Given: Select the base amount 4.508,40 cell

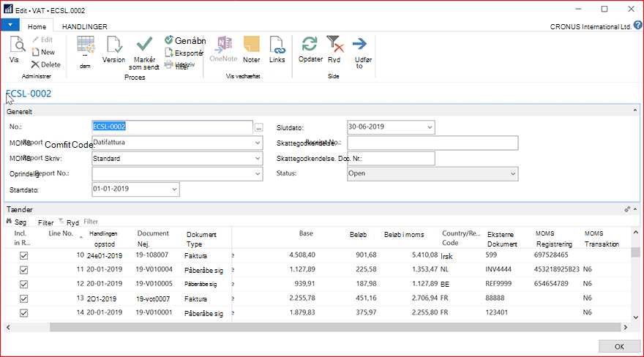Looking at the screenshot, I should 302,255.
